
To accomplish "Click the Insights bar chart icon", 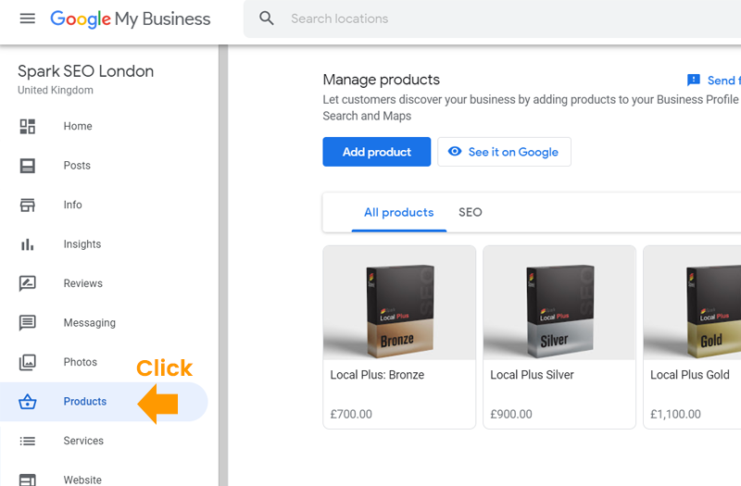I will tap(27, 244).
